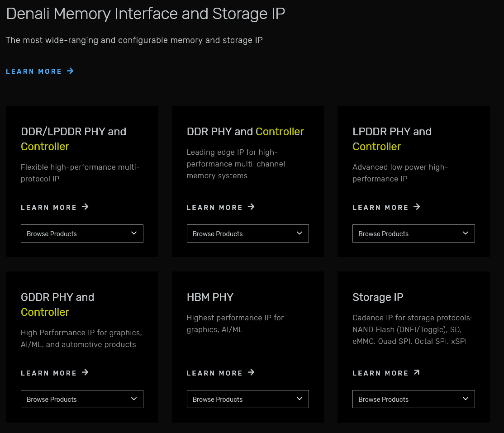
Task: Click text 'Highest performance IP for graphics, AI/ML'
Action: 235,324
